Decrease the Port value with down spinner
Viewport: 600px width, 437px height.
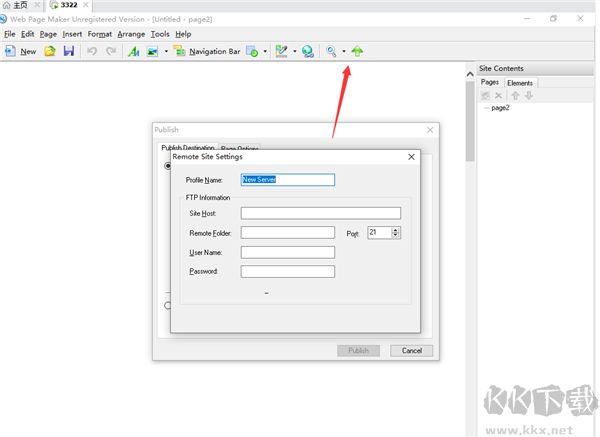click(x=396, y=235)
